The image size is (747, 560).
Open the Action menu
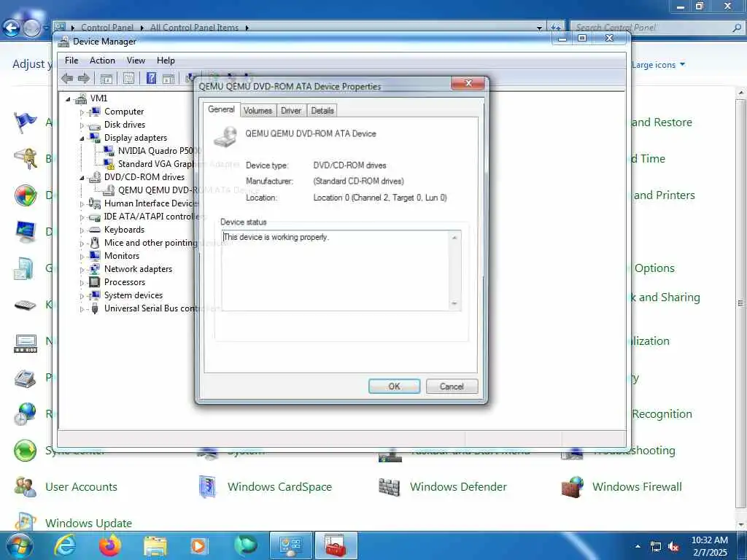tap(102, 61)
